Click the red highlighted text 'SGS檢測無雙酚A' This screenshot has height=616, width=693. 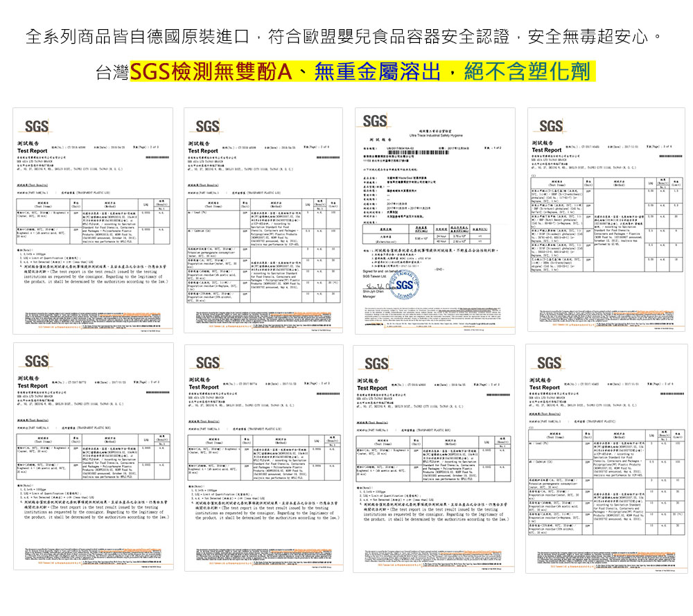(211, 71)
